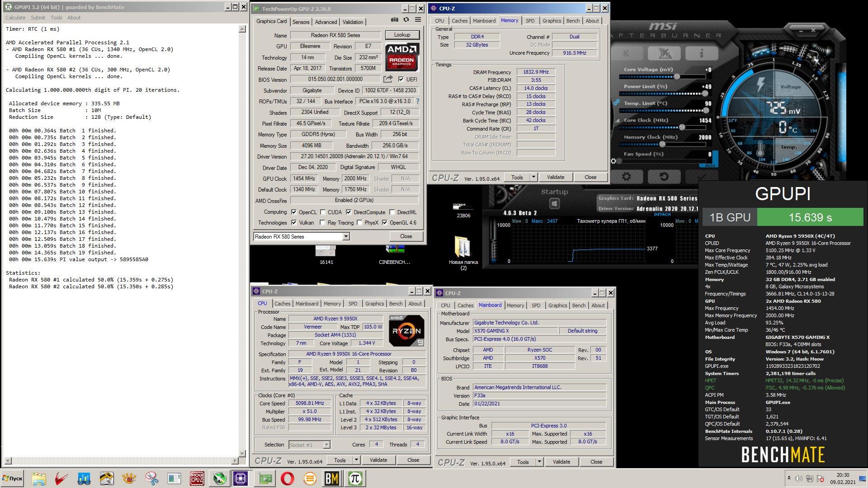Open the Socket #1 selection dropdown
Image resolution: width=868 pixels, height=488 pixels.
(310, 445)
